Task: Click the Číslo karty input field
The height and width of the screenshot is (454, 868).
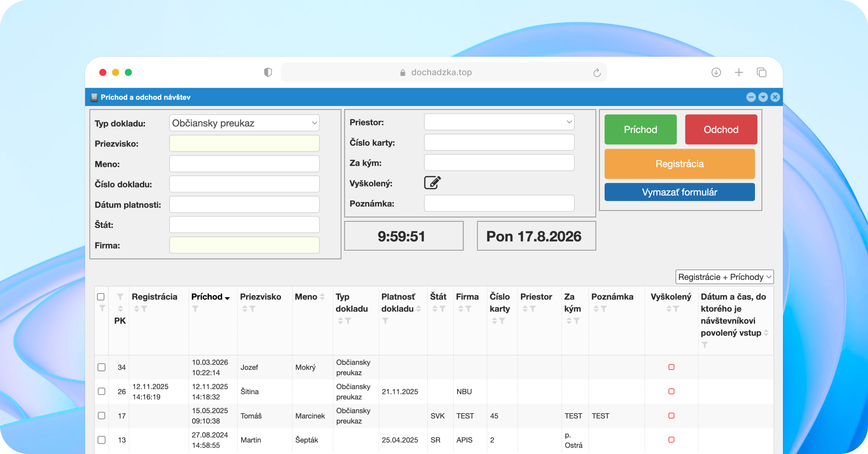Action: click(499, 143)
